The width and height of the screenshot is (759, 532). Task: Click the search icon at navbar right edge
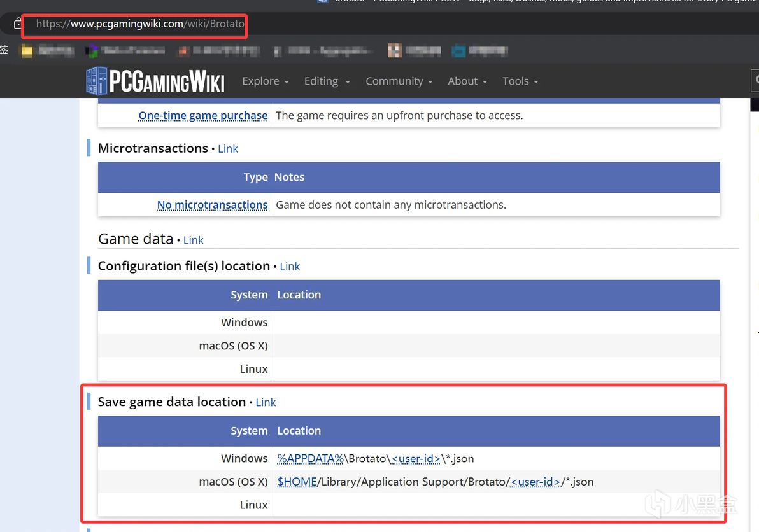(756, 80)
